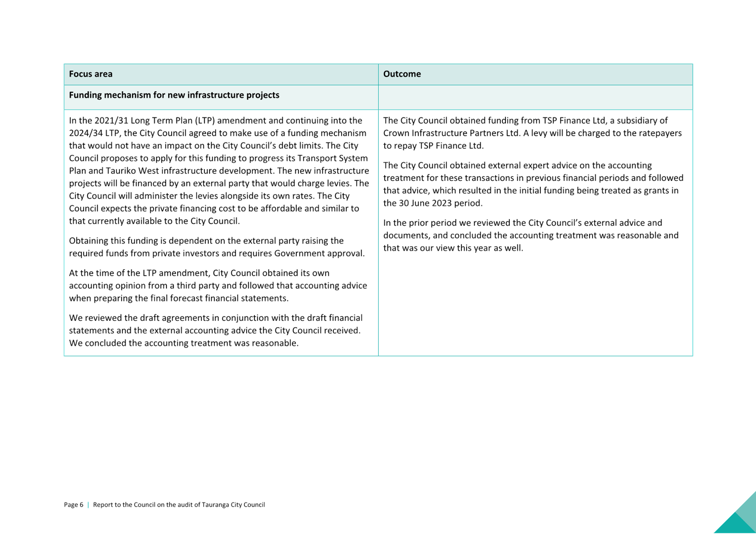
Task: Click the sentence "We concluded the accounting treatment was reasonable"
Action: (x=184, y=343)
